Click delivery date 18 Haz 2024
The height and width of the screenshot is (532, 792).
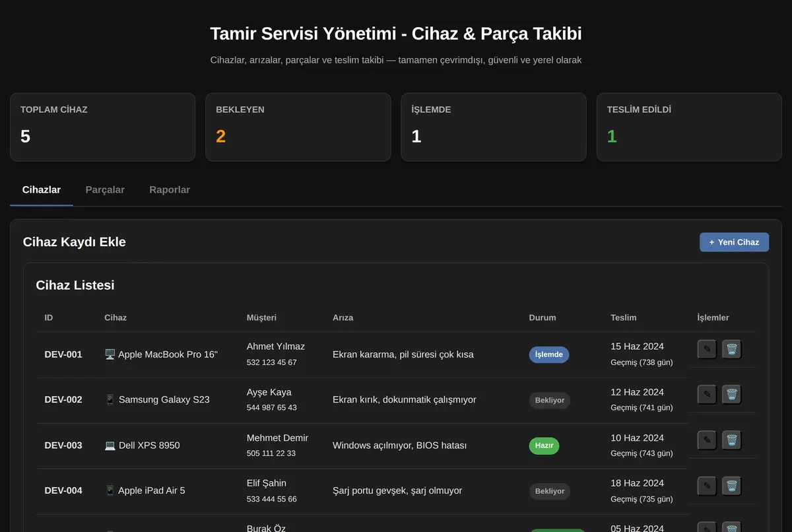click(637, 483)
